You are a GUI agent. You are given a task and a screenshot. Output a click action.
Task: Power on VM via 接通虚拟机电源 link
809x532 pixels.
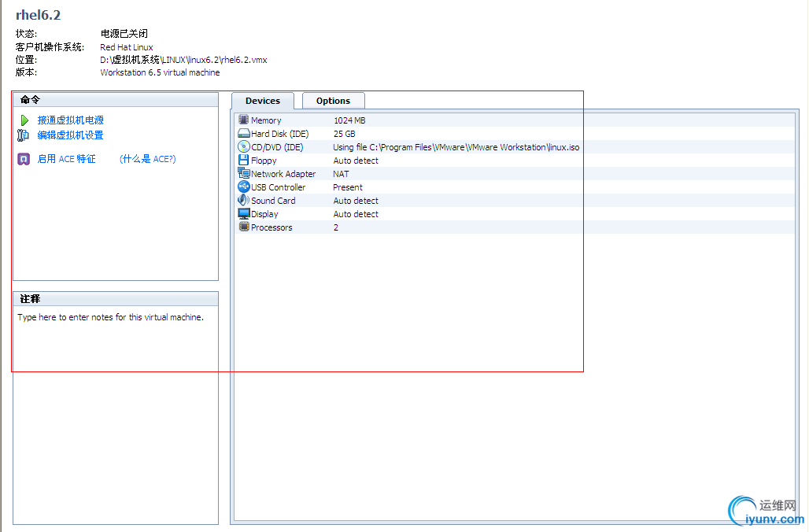[70, 120]
